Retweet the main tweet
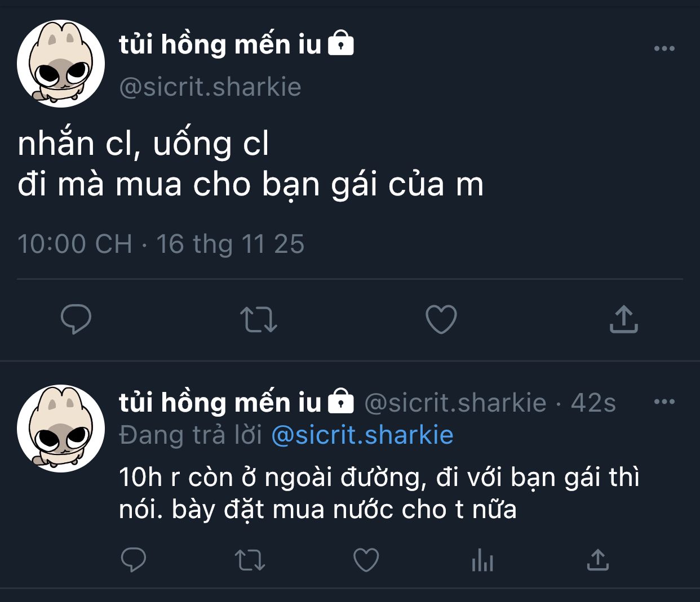Viewport: 700px width, 602px height. tap(259, 319)
